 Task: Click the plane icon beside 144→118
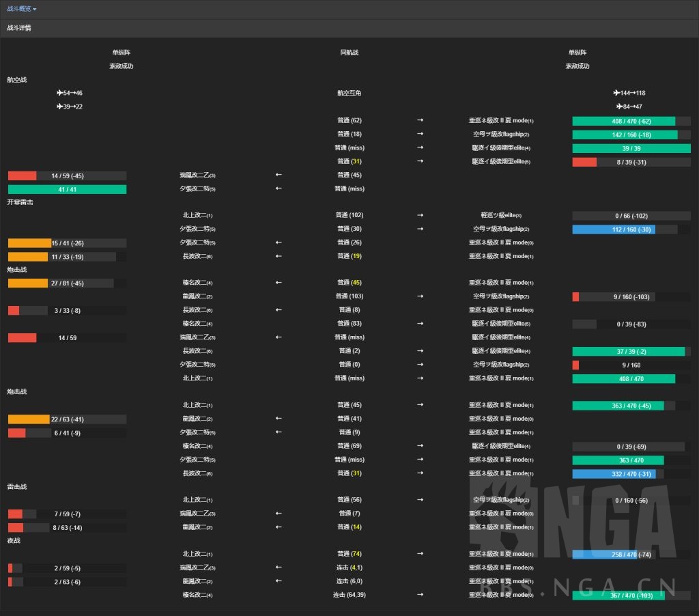616,93
